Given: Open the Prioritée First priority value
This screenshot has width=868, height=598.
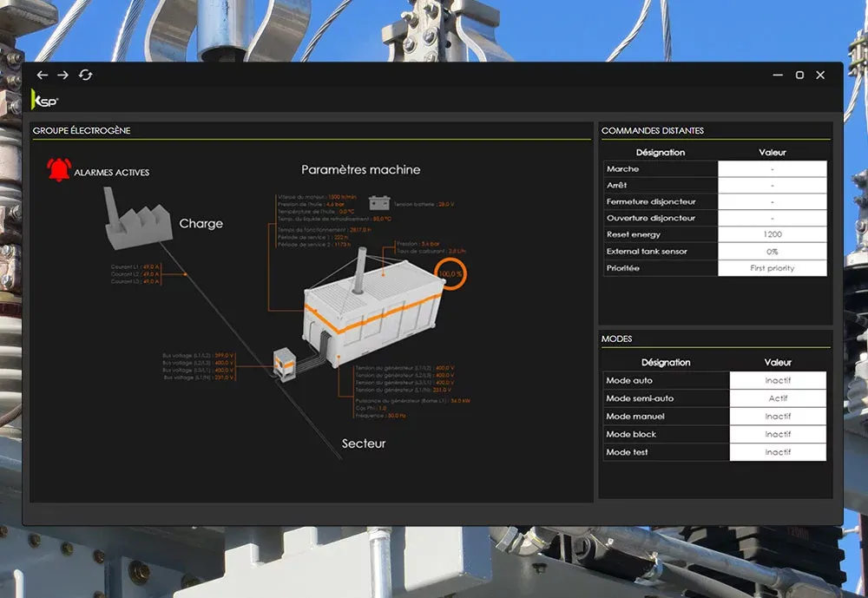Looking at the screenshot, I should [x=772, y=268].
